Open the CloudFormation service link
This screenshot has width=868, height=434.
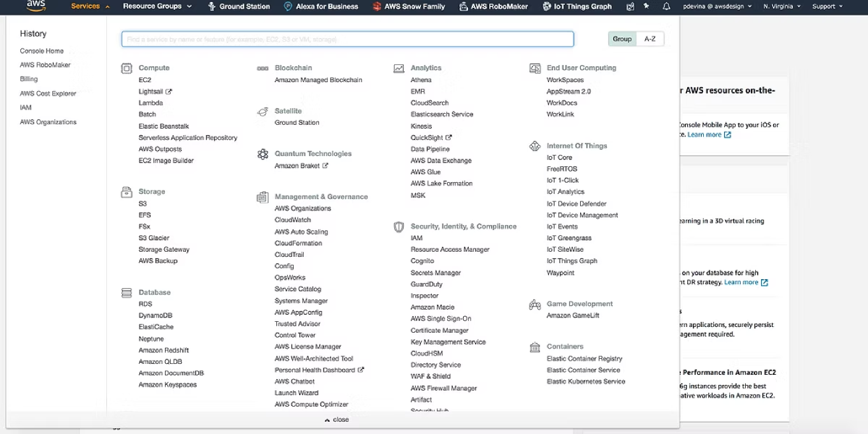point(299,243)
